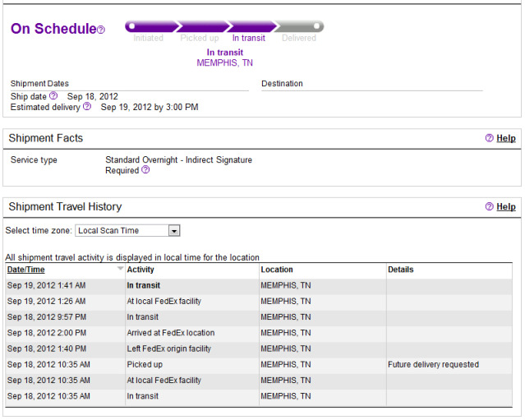Click the Picked up progress stage

point(200,37)
